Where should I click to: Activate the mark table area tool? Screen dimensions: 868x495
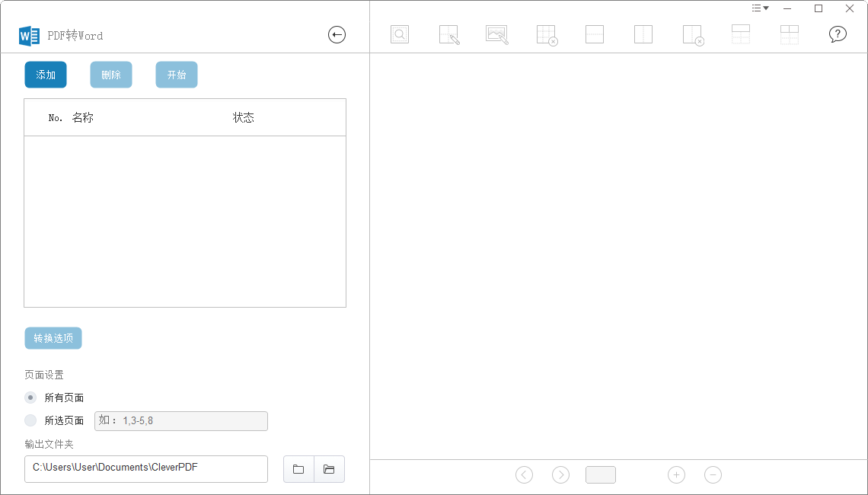click(448, 34)
